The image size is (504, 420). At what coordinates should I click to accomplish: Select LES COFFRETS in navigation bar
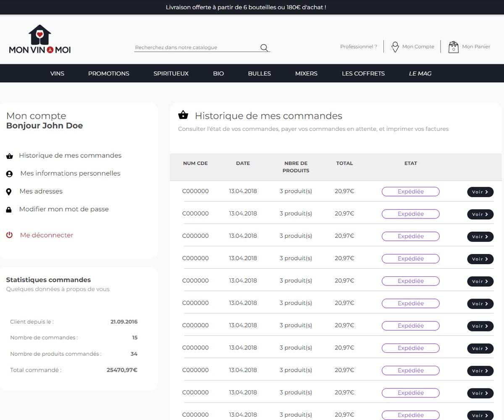click(x=363, y=73)
